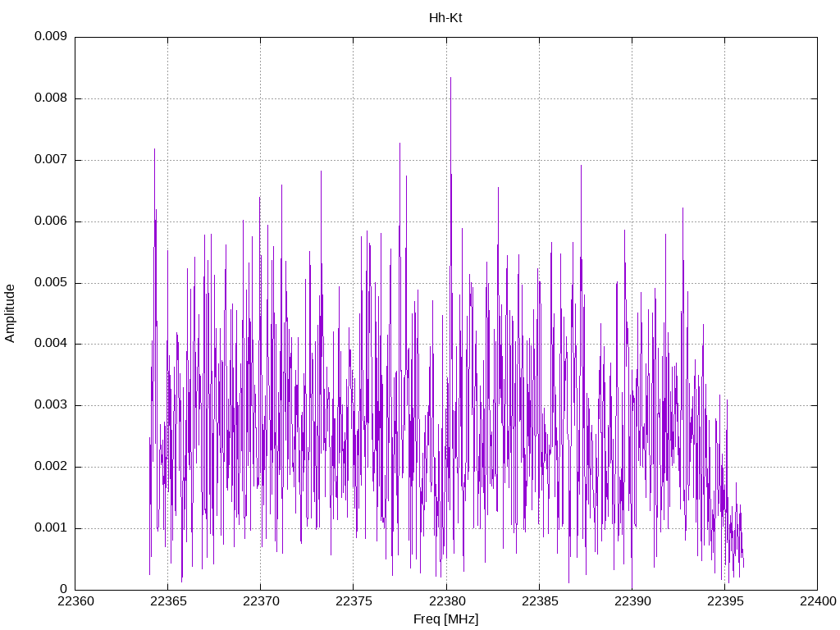Click the x-axis tick label 22365
This screenshot has height=630, width=840.
[168, 601]
